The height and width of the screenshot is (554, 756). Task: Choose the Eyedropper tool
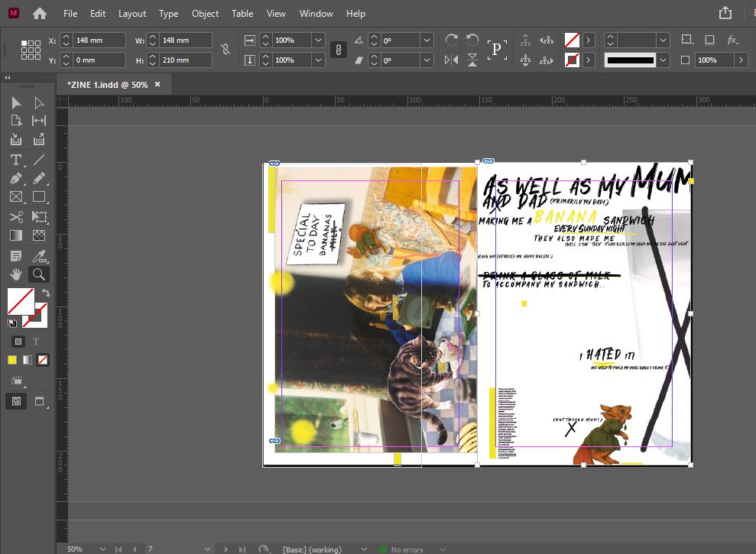(x=39, y=255)
